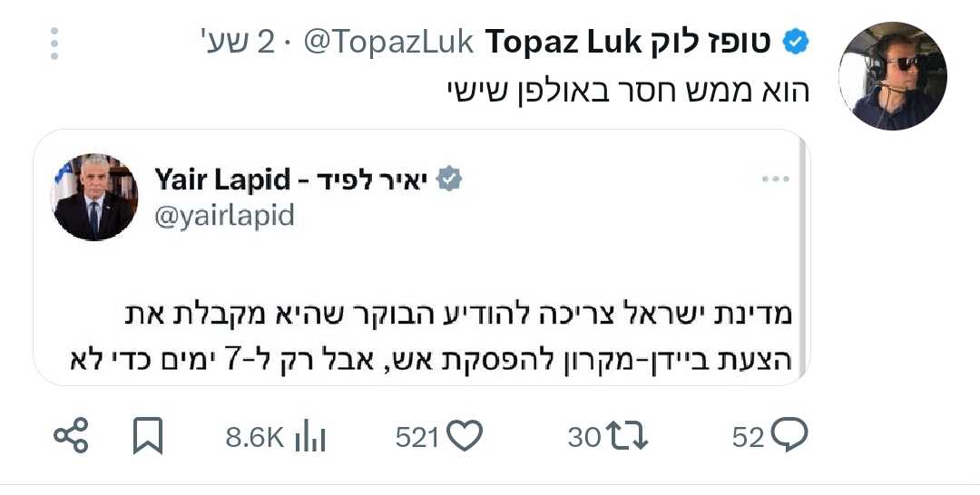Viewport: 980px width, 495px height.
Task: Click the @TopazLuk handle
Action: [388, 42]
